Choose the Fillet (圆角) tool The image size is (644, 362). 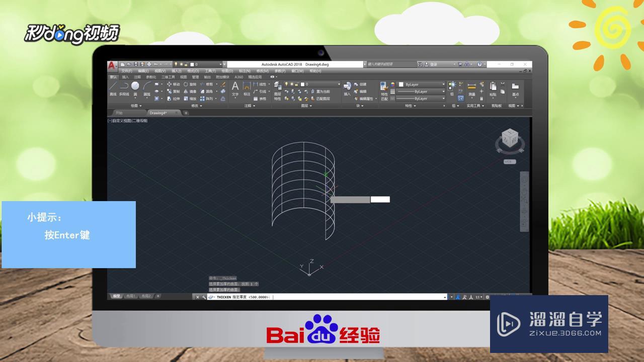point(207,92)
